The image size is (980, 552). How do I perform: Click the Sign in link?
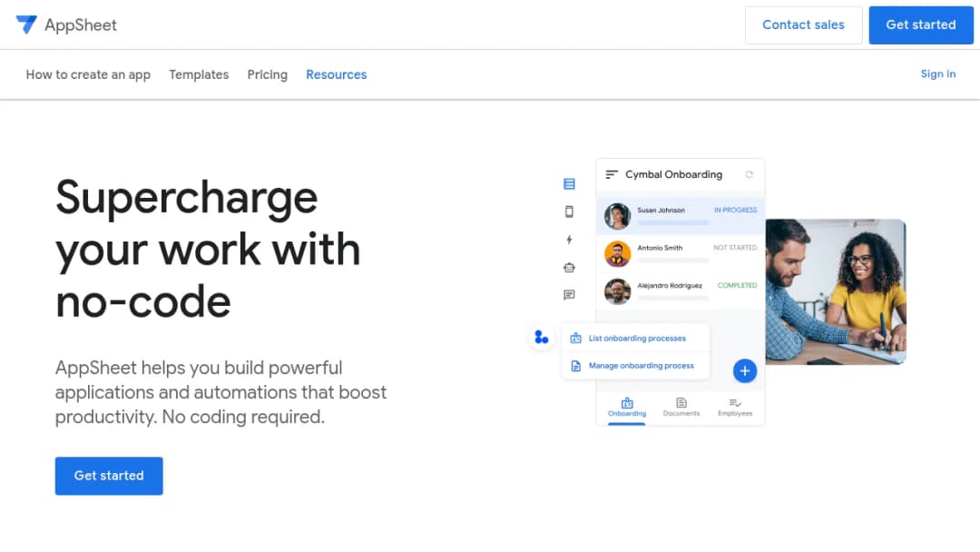pyautogui.click(x=938, y=74)
